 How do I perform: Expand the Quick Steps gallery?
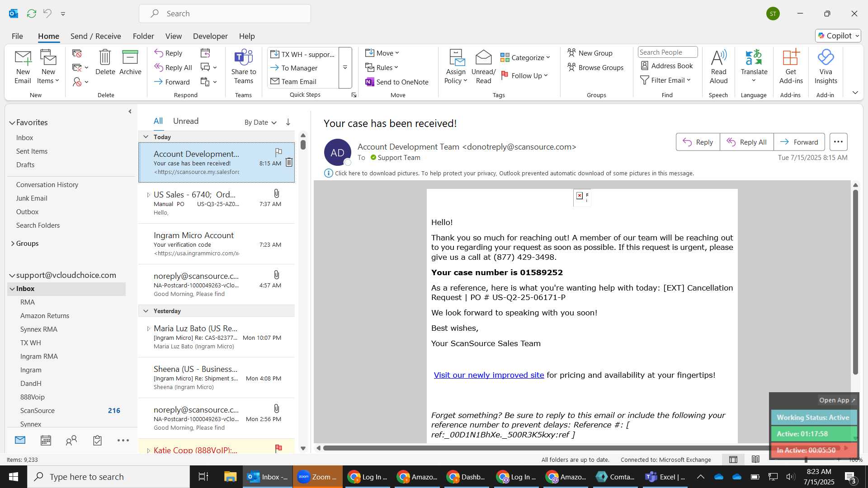pyautogui.click(x=345, y=67)
